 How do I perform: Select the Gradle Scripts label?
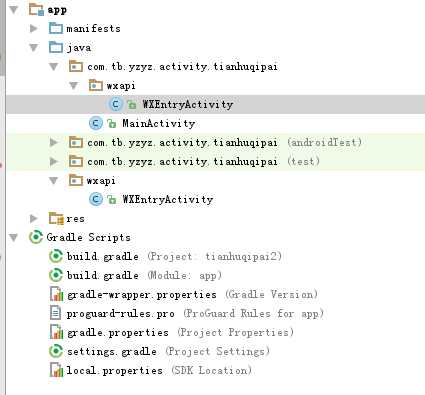[x=88, y=238]
